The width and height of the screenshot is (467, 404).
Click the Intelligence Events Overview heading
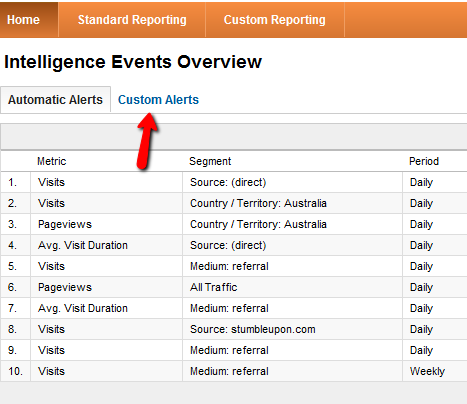pos(133,62)
